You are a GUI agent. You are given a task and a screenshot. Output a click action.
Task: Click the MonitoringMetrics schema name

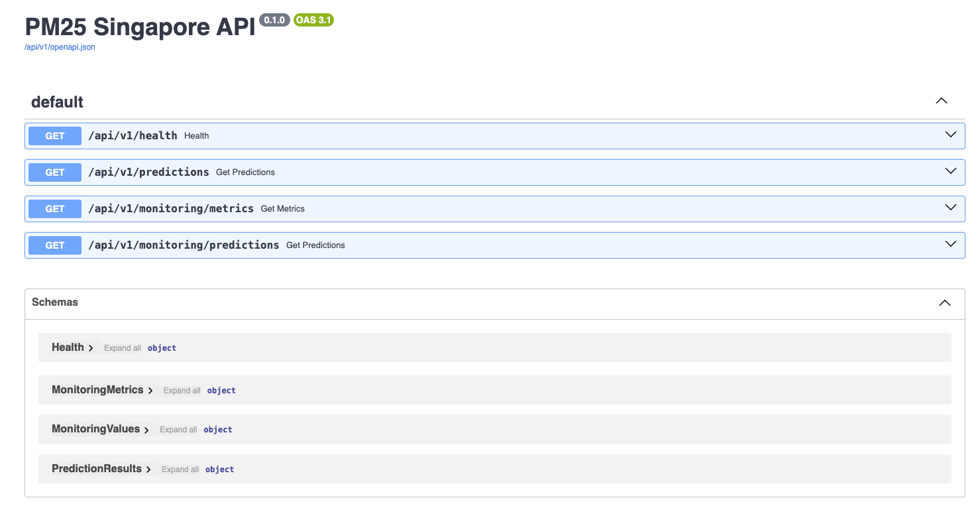click(x=97, y=390)
